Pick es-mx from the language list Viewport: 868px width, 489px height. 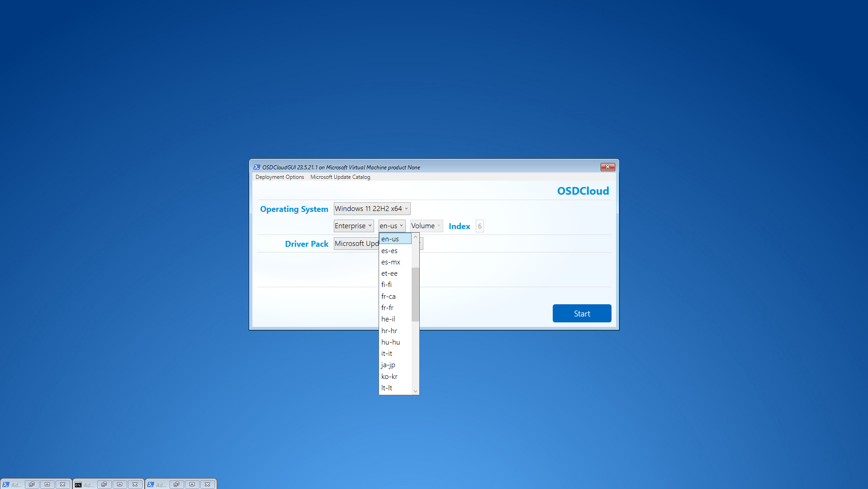(x=391, y=262)
